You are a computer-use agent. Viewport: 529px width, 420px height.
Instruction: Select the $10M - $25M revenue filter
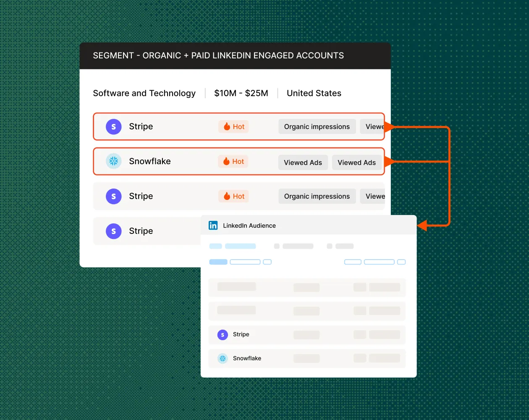coord(241,93)
